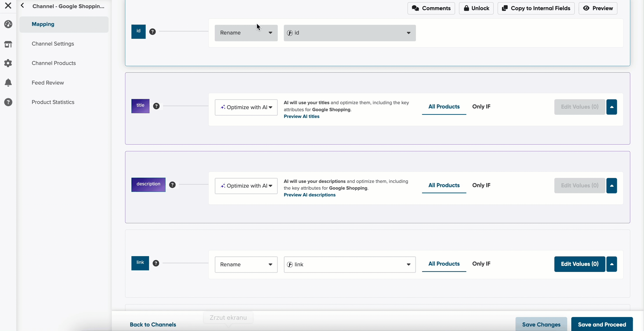Image resolution: width=644 pixels, height=331 pixels.
Task: Click the link field tag
Action: 140,263
